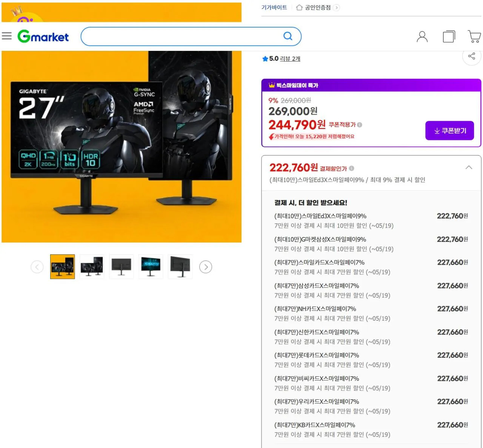Click the search magnifier icon
The width and height of the screenshot is (483, 448).
point(288,36)
